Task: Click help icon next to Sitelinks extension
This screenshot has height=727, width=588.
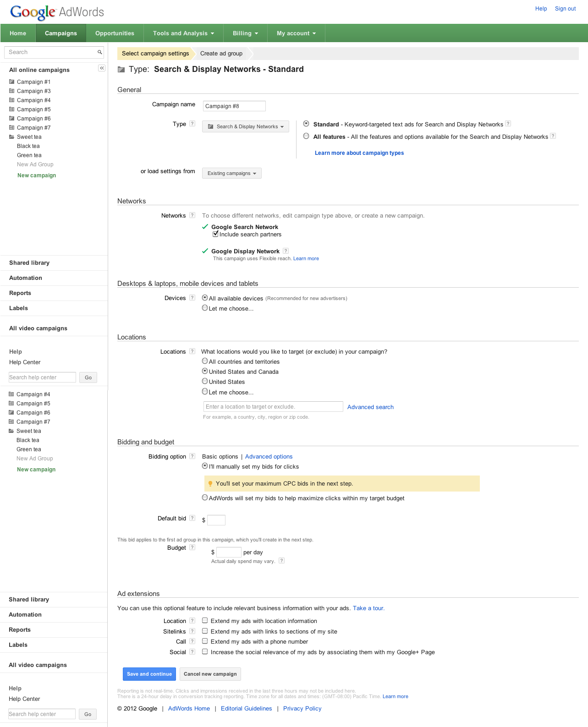Action: 192,631
